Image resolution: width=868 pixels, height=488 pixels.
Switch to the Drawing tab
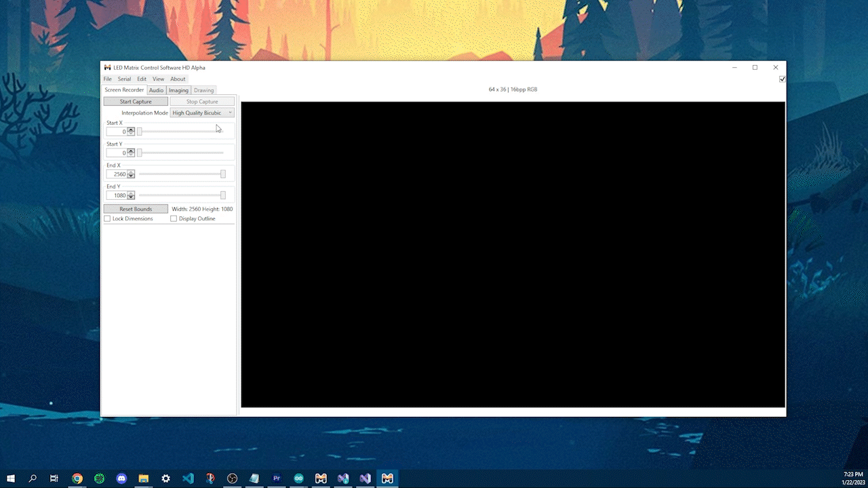pyautogui.click(x=203, y=90)
